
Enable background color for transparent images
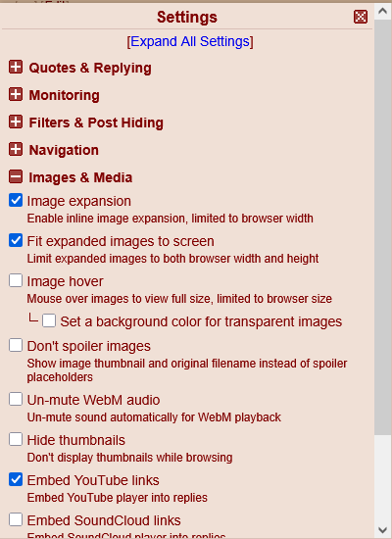[49, 320]
